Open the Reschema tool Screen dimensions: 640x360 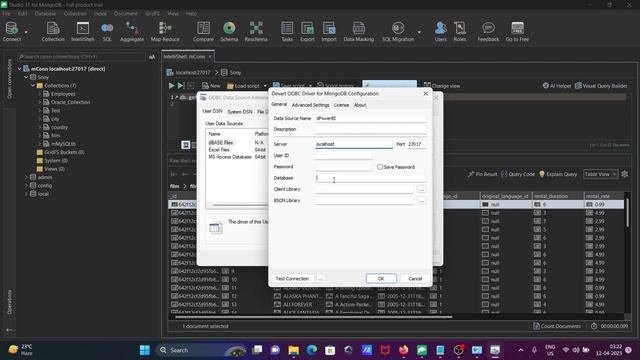tap(256, 32)
